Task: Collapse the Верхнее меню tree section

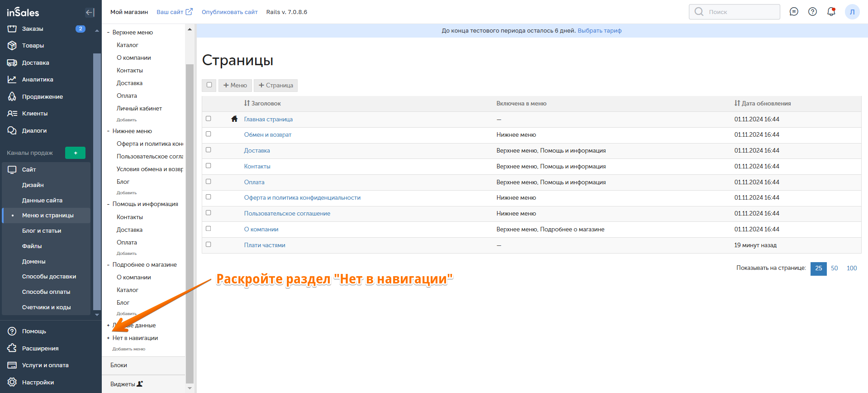Action: [109, 33]
